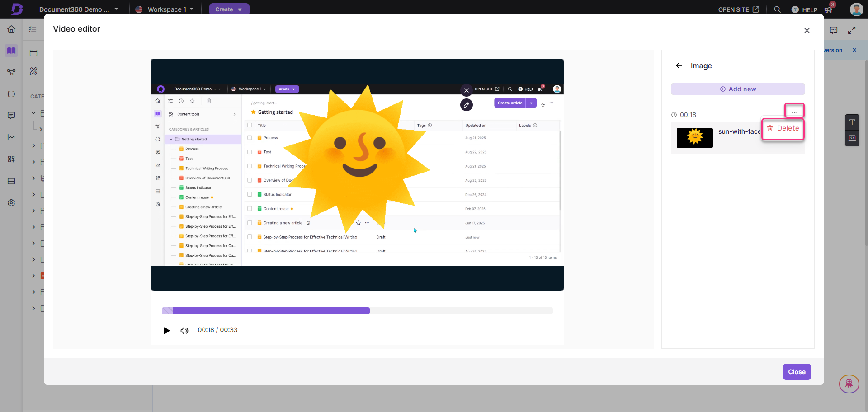The width and height of the screenshot is (868, 412).
Task: Click the Document360 logo
Action: (x=17, y=9)
